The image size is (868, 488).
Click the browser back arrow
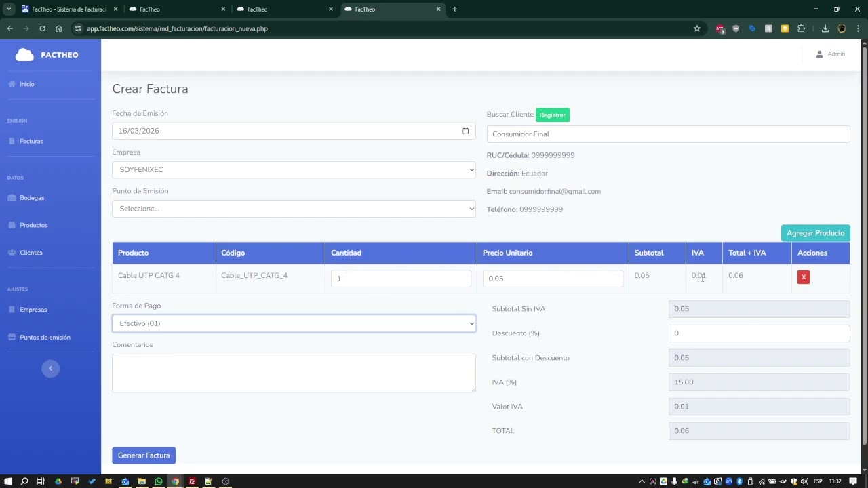(9, 28)
